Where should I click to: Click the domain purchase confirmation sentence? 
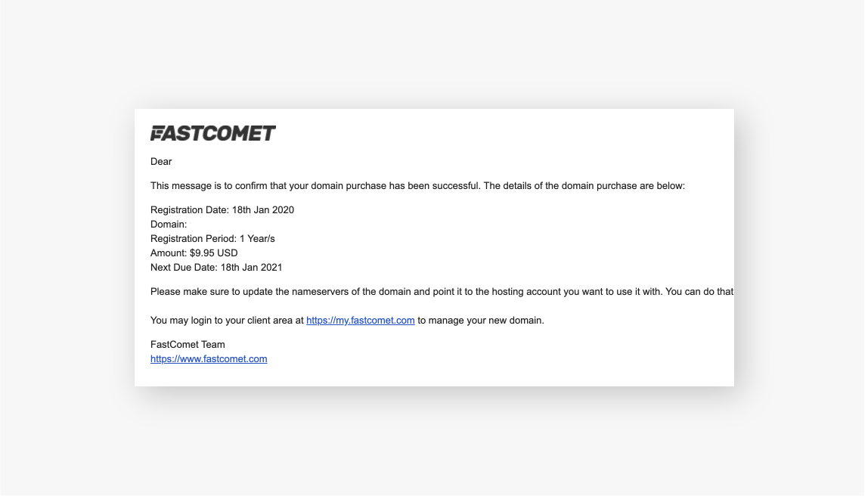coord(417,186)
